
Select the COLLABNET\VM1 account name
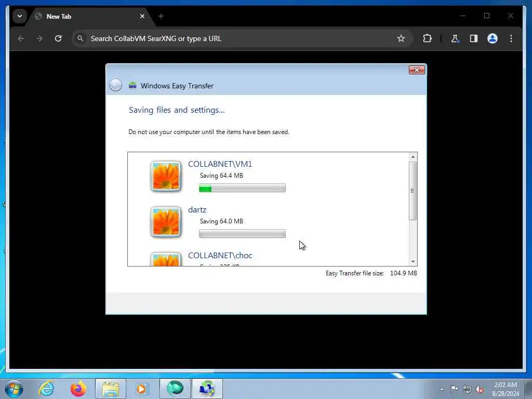click(x=220, y=164)
